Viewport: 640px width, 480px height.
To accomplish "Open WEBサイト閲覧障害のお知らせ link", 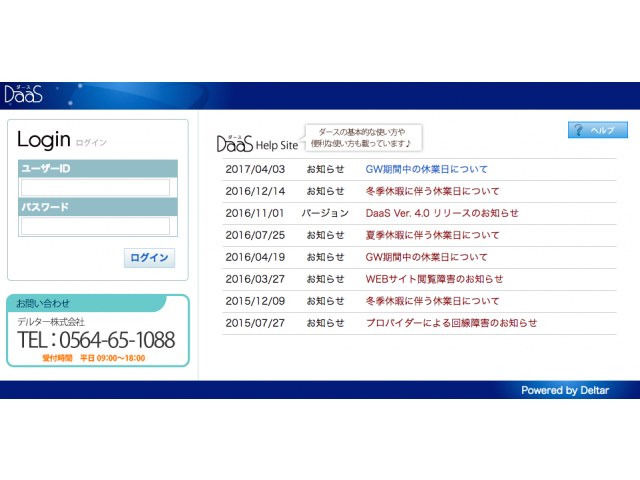I will 435,279.
